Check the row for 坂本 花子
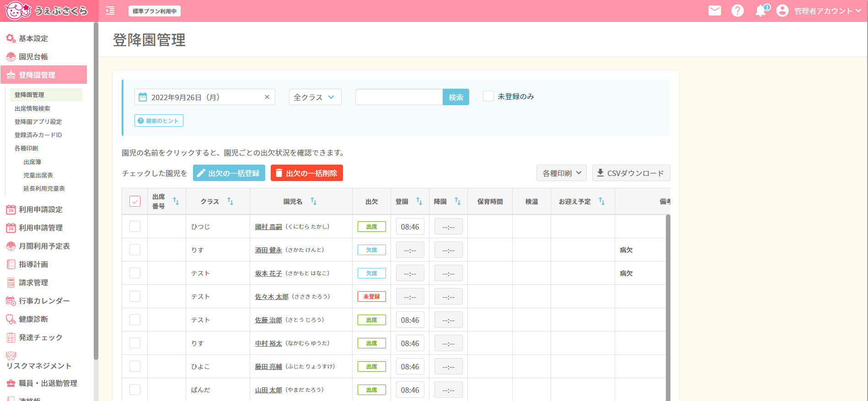The height and width of the screenshot is (401, 868). tap(135, 273)
